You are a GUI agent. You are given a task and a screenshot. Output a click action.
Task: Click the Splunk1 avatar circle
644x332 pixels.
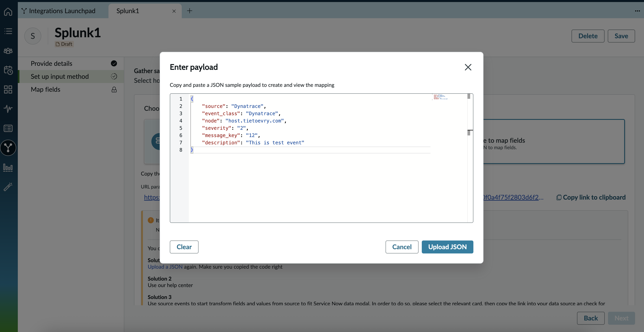click(33, 36)
